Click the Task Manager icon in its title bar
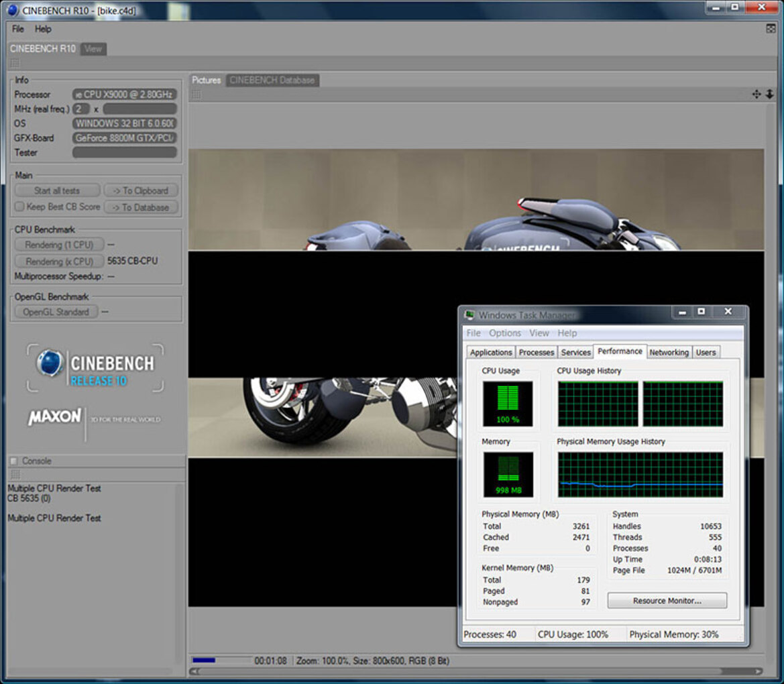 pyautogui.click(x=471, y=315)
